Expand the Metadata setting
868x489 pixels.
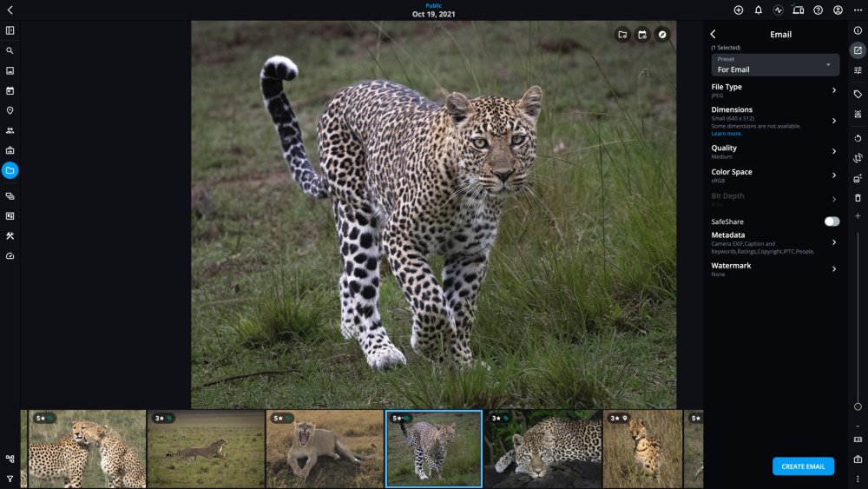[775, 242]
